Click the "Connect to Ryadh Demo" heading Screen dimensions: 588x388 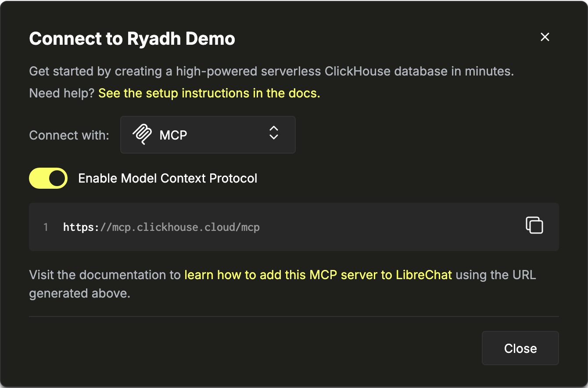132,39
